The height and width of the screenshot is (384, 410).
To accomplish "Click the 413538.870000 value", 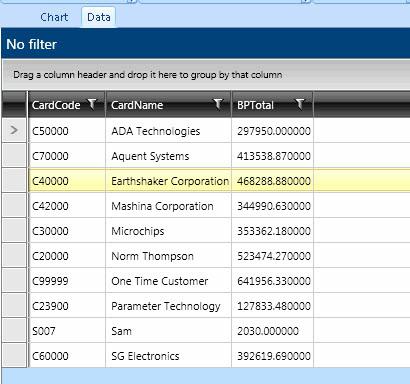I will click(x=274, y=156).
